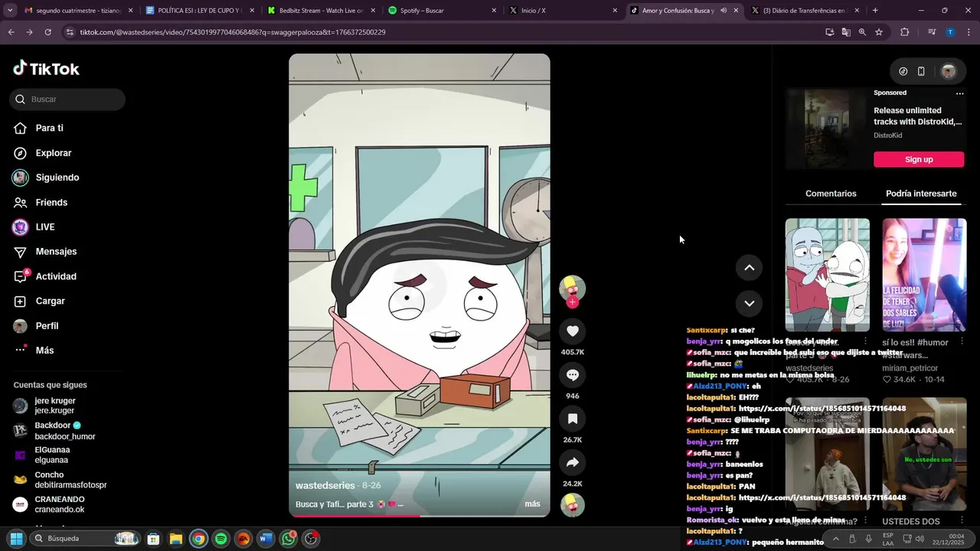Seek using the video progress bar
Image resolution: width=980 pixels, height=551 pixels.
point(420,516)
